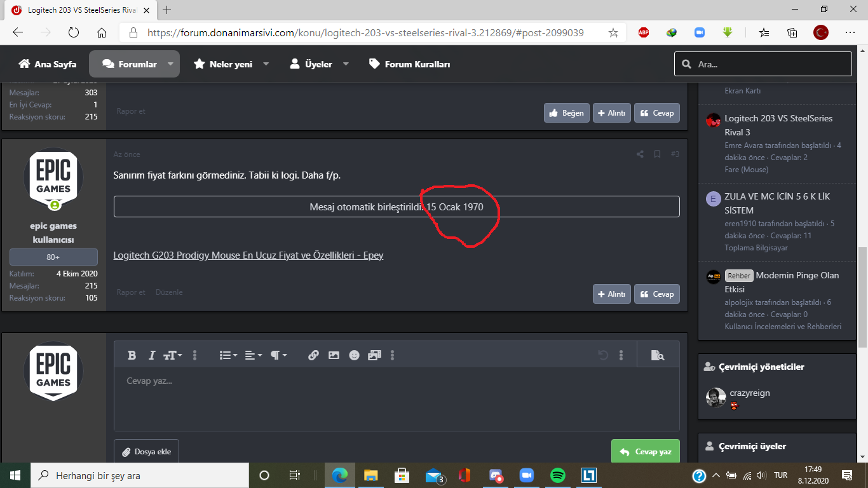
Task: Open the Internet Download Manager extension icon
Action: click(672, 32)
